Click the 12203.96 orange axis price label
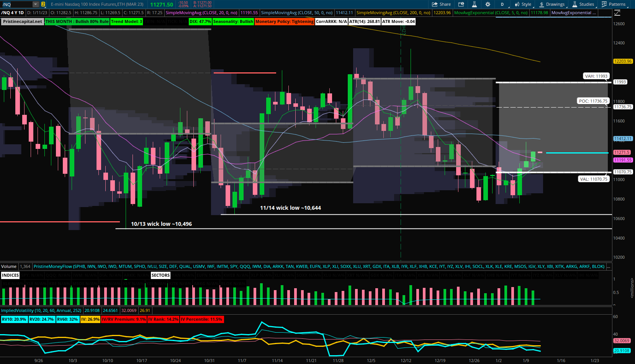 [x=623, y=61]
